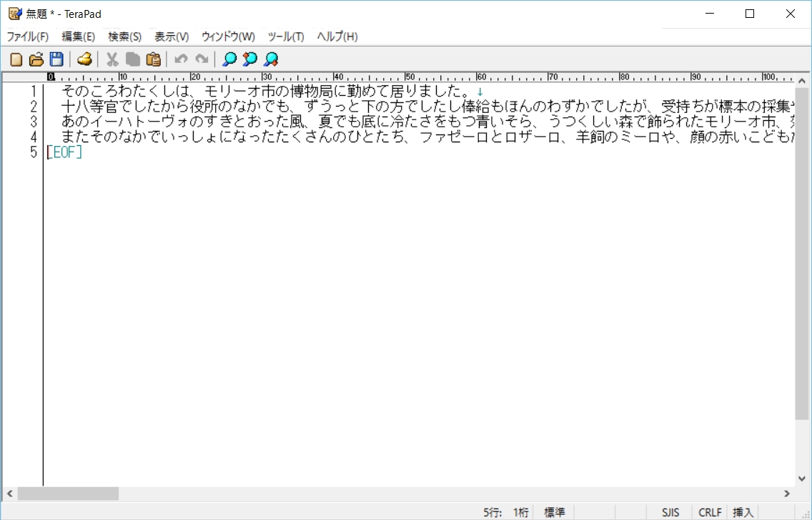
Task: Open the 検索(S) menu
Action: click(124, 36)
